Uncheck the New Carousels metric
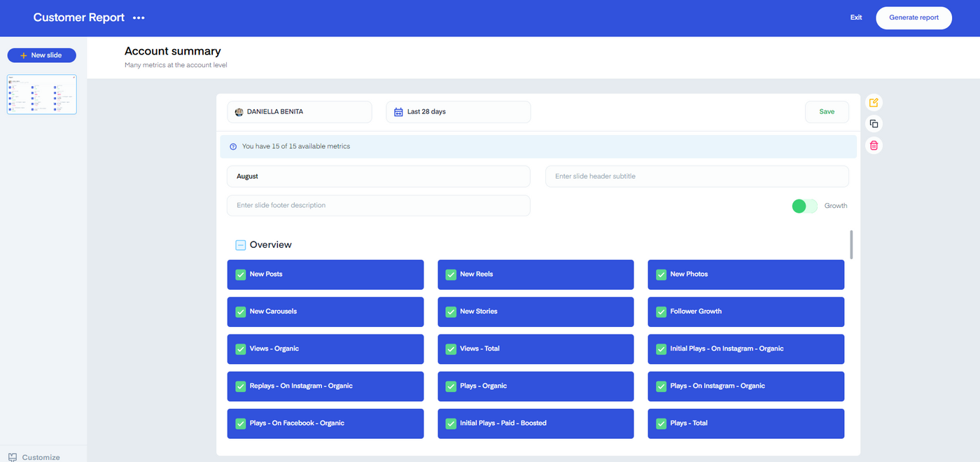The height and width of the screenshot is (462, 980). click(x=241, y=311)
